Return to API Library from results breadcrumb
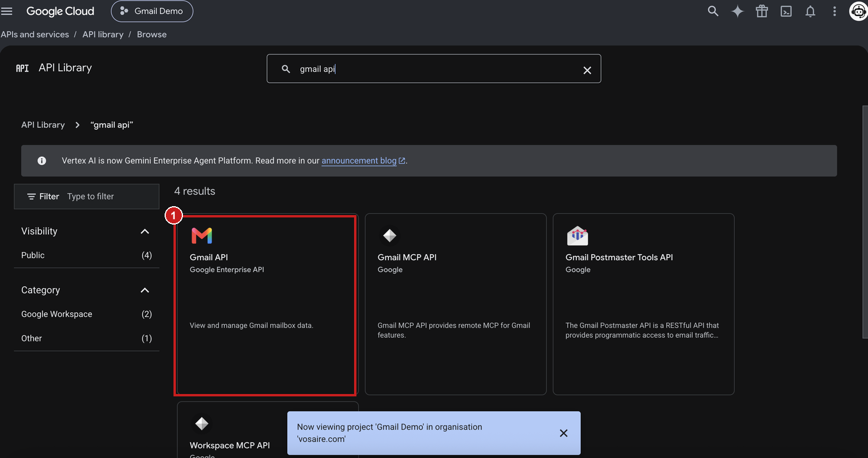 click(x=43, y=125)
